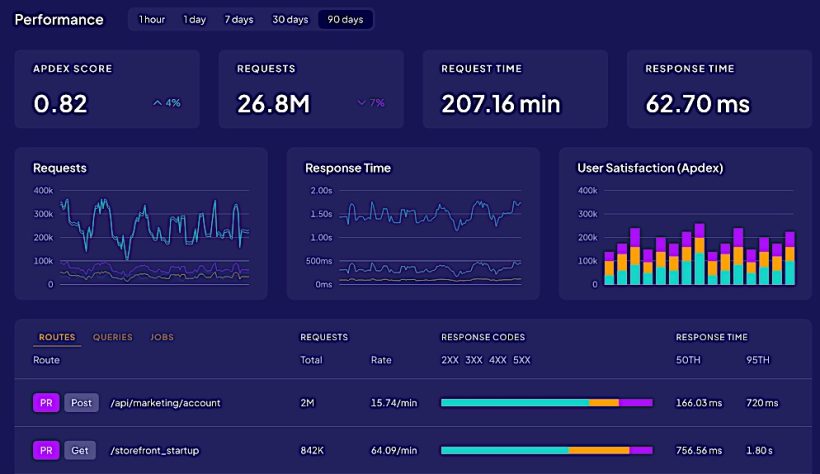Viewport: 820px width, 474px height.
Task: Click the Get method badge
Action: (81, 451)
